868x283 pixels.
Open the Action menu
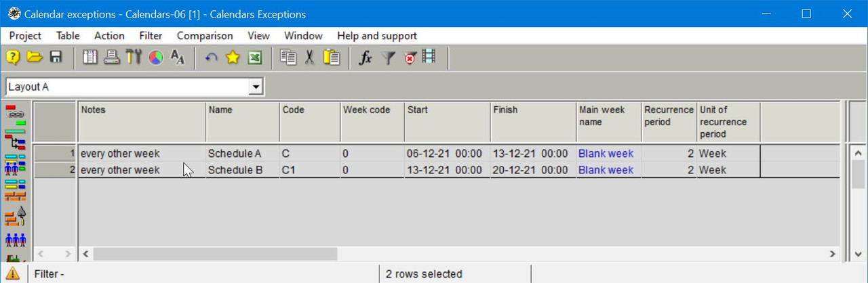pos(109,36)
